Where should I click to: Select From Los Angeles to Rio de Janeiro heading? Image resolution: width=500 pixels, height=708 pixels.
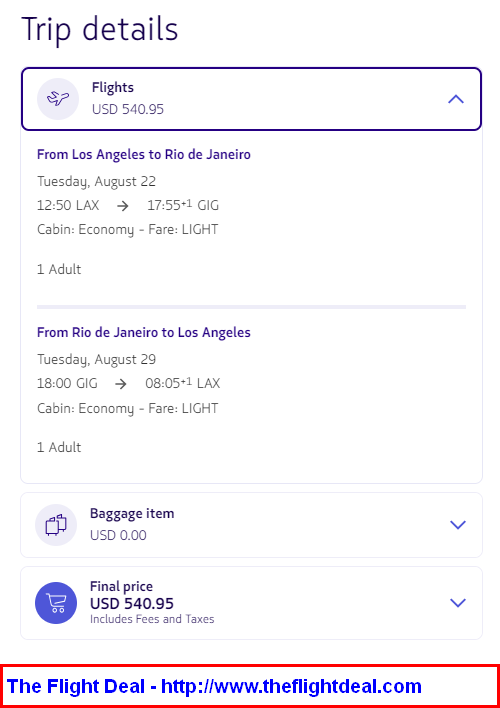144,154
